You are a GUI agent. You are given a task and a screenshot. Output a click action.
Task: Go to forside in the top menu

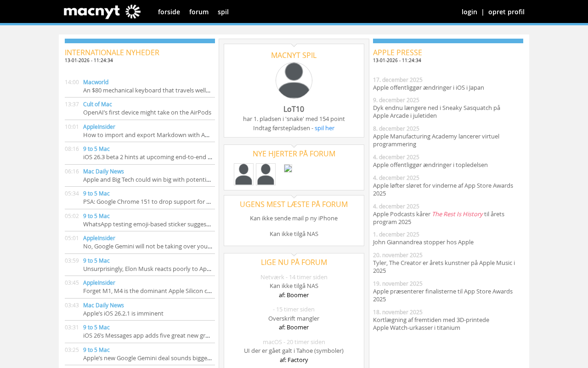169,12
